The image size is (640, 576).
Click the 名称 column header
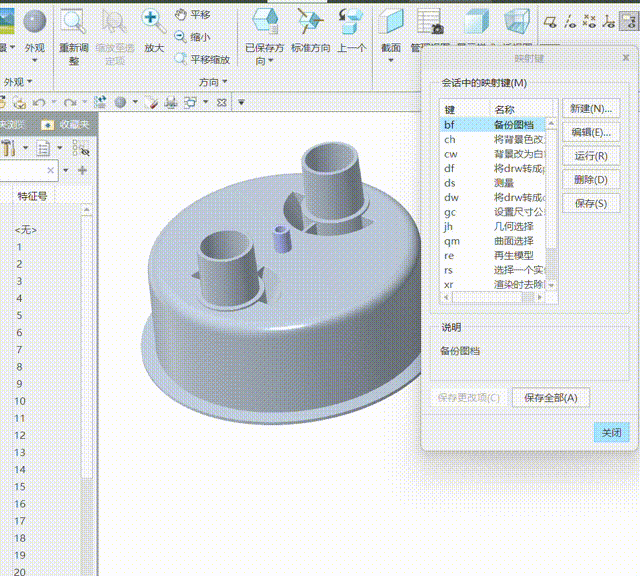[521, 109]
